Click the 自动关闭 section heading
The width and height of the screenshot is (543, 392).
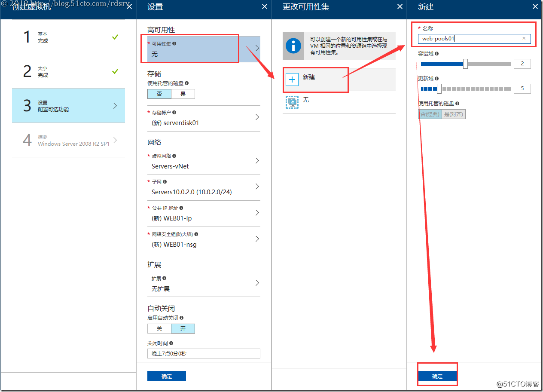pyautogui.click(x=161, y=309)
